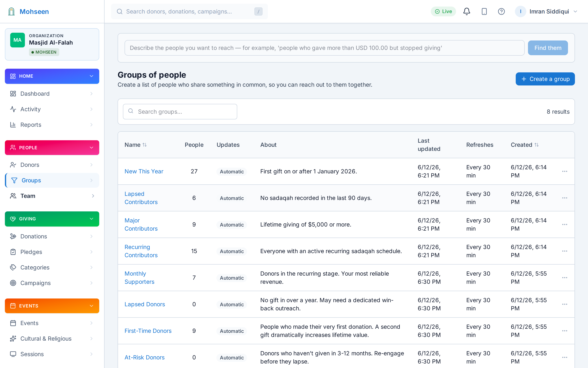This screenshot has width=588, height=368.
Task: Expand the Team item chevron
Action: point(93,196)
